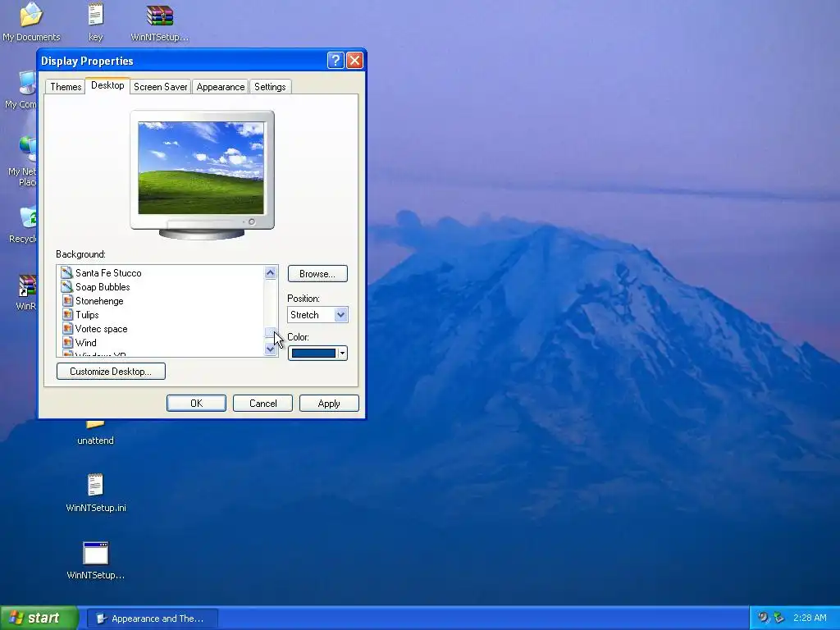840x630 pixels.
Task: Select the Desktop tab
Action: pos(107,85)
